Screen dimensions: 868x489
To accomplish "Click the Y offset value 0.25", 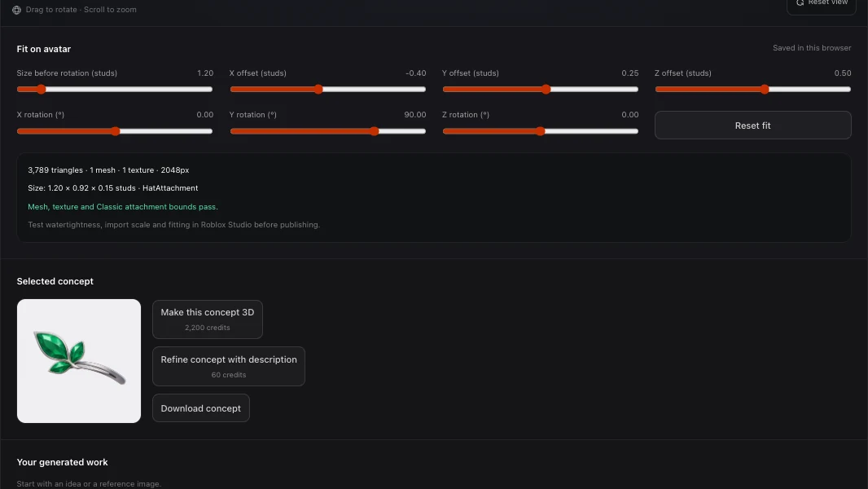I will pyautogui.click(x=630, y=73).
